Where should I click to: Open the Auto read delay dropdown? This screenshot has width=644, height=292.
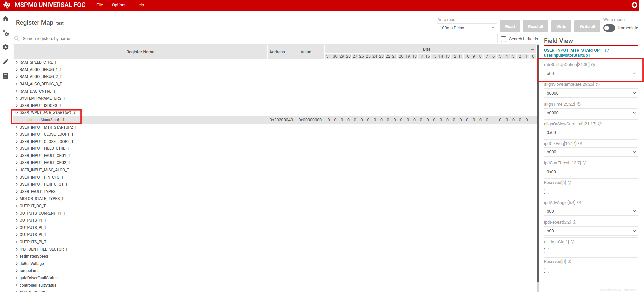pyautogui.click(x=467, y=28)
